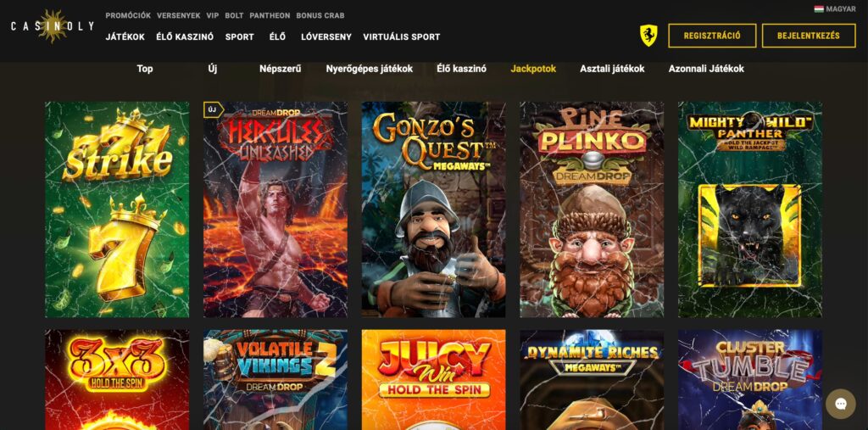The width and height of the screenshot is (868, 430).
Task: Open the 777 Strike game tile
Action: click(117, 209)
